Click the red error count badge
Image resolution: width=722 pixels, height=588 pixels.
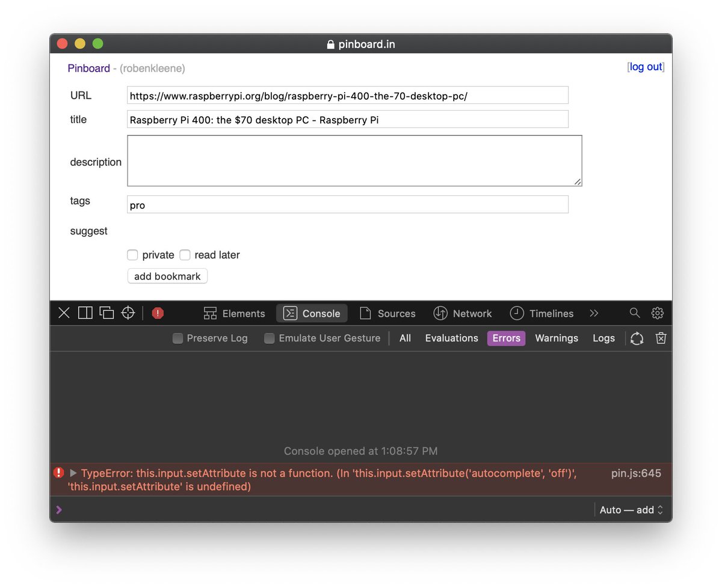(x=158, y=313)
